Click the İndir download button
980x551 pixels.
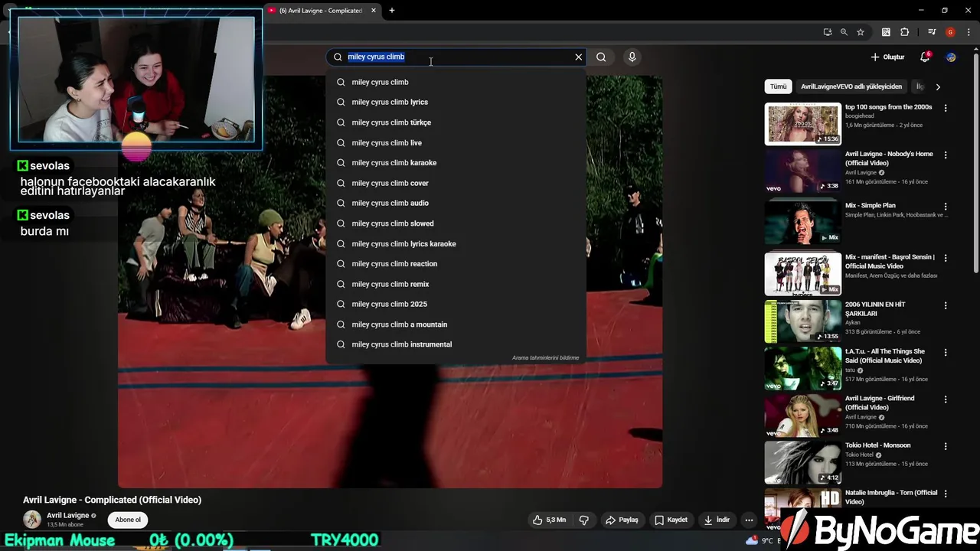[x=717, y=520]
